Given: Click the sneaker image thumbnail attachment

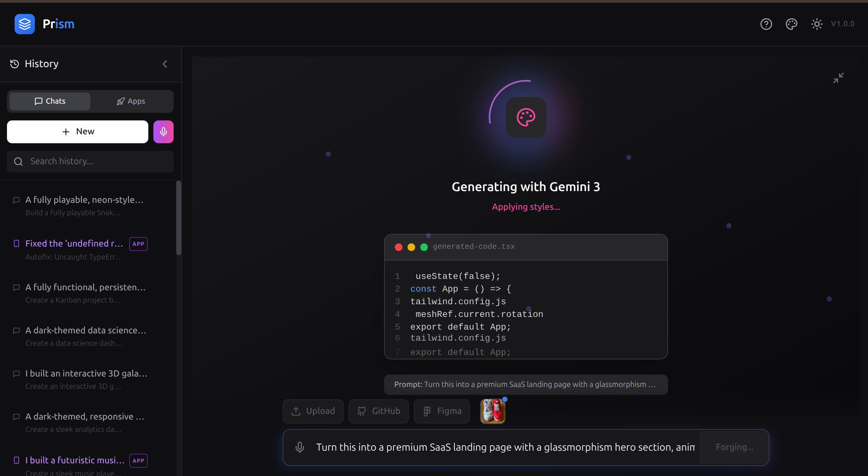Looking at the screenshot, I should click(492, 411).
